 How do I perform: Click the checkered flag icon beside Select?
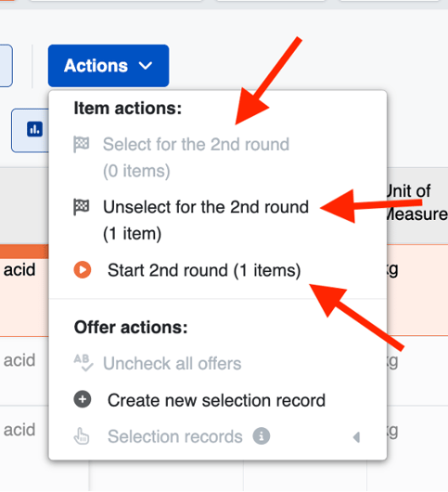coord(82,144)
